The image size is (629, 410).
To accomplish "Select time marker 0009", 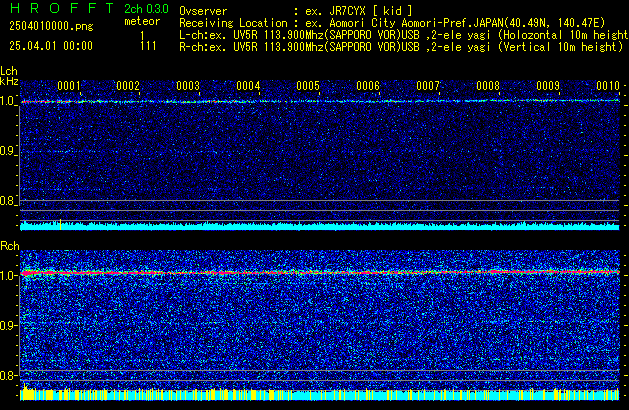I will tap(548, 86).
